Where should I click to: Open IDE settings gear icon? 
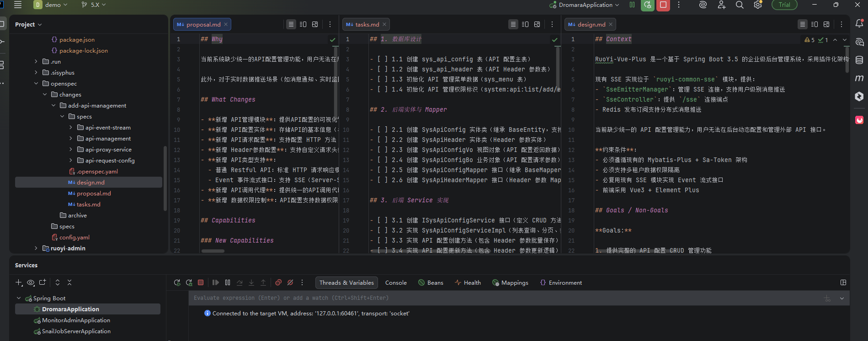pyautogui.click(x=758, y=5)
